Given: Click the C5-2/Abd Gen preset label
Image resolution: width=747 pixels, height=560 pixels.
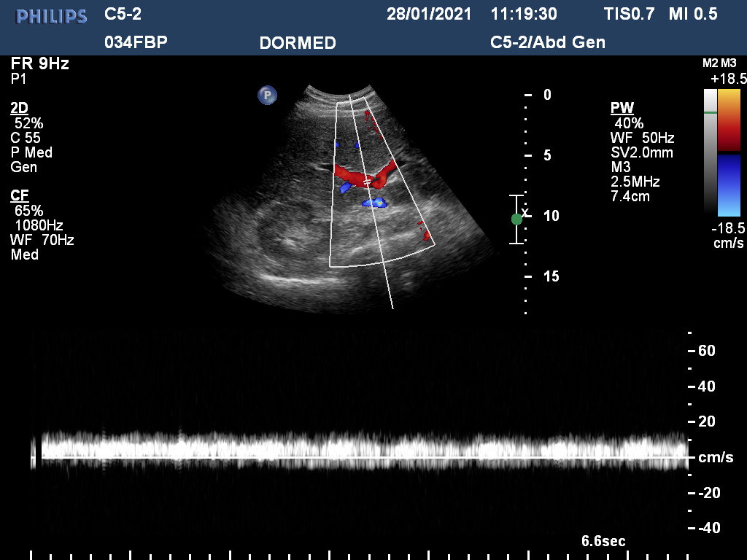Looking at the screenshot, I should click(x=548, y=42).
